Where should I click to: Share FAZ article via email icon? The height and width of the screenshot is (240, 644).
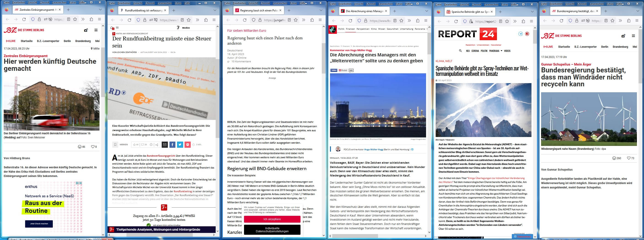point(164,144)
